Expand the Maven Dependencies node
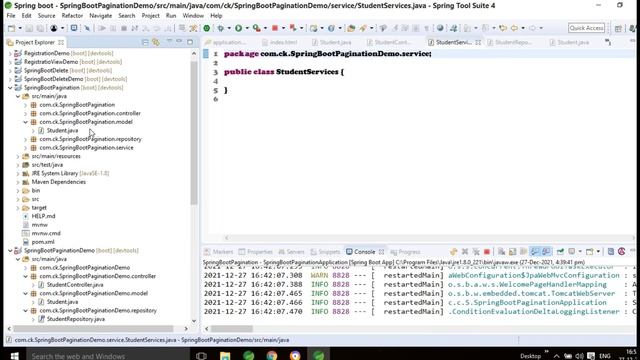 (x=18, y=182)
